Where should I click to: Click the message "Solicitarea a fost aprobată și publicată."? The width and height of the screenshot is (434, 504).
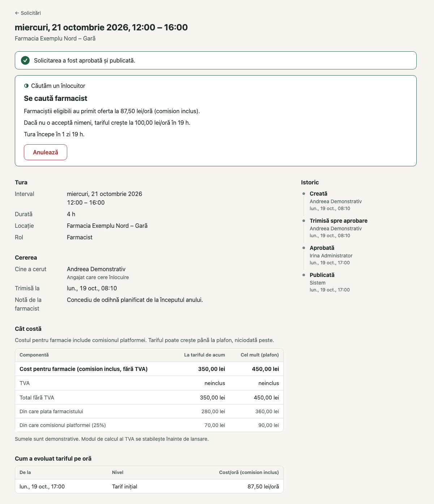(85, 60)
